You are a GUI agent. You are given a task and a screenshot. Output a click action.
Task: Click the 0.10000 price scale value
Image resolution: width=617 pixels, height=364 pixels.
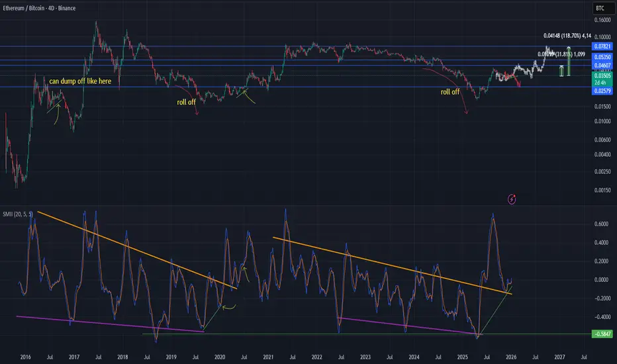[602, 37]
